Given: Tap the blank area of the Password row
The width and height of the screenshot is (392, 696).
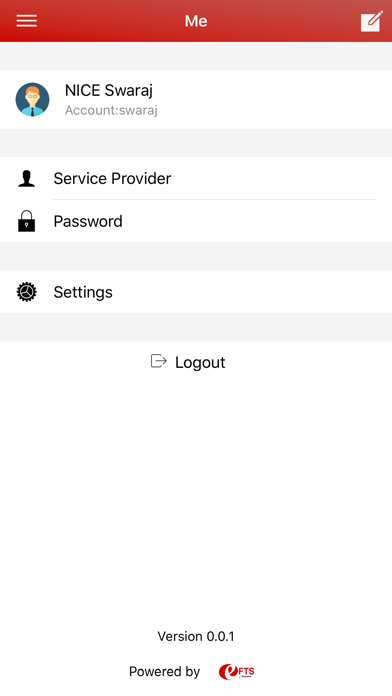Looking at the screenshot, I should (257, 221).
